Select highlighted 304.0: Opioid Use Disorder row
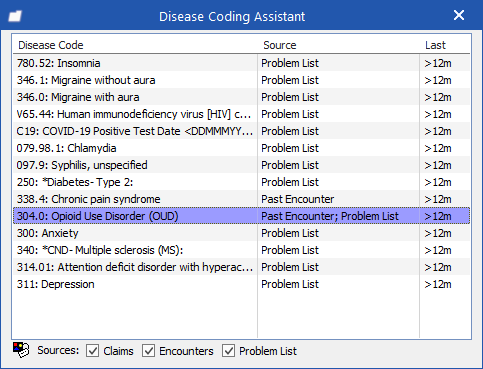Image resolution: width=483 pixels, height=369 pixels. [x=241, y=216]
